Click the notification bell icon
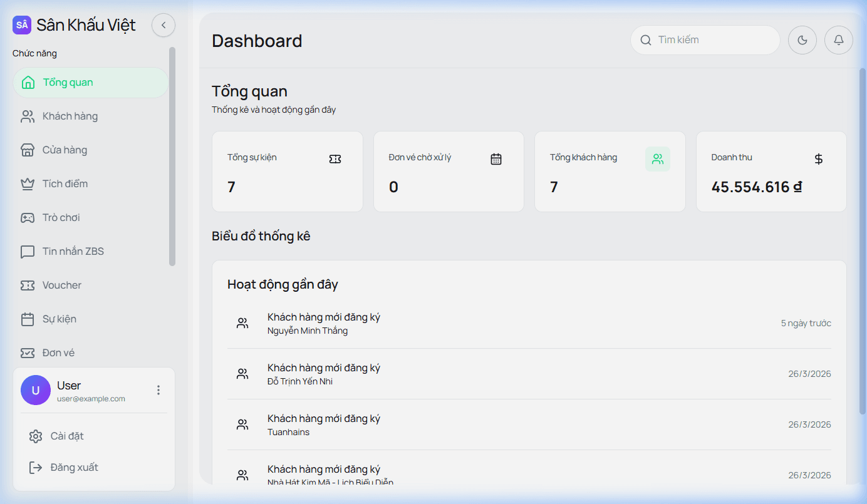 pos(839,40)
